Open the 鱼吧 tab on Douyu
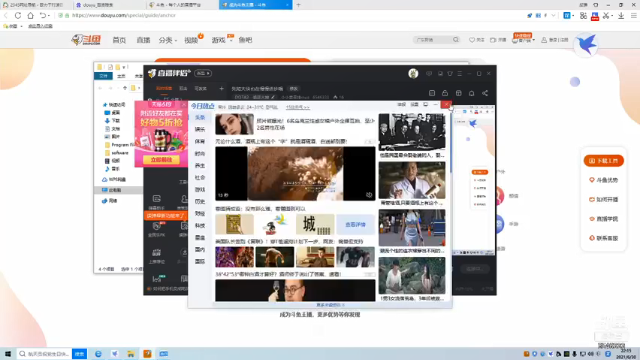640x360 pixels. coord(245,40)
